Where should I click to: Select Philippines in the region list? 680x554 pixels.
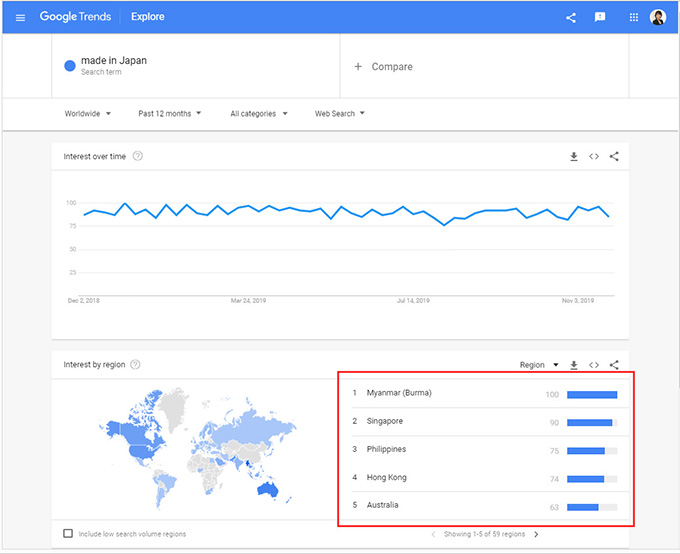[490, 450]
